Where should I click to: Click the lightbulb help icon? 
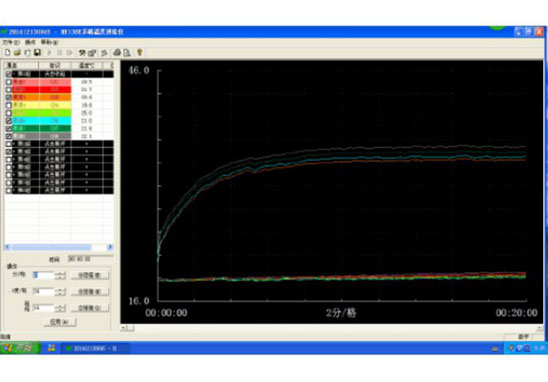(139, 53)
